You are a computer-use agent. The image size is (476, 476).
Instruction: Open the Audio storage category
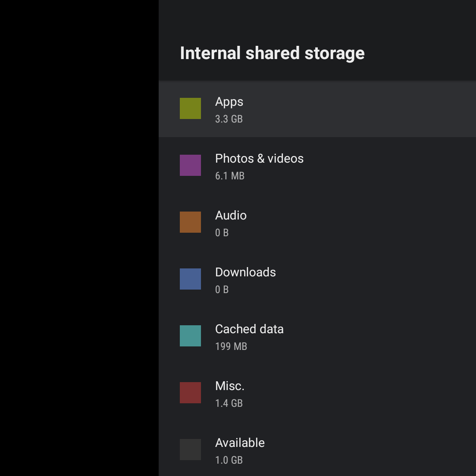click(x=231, y=216)
